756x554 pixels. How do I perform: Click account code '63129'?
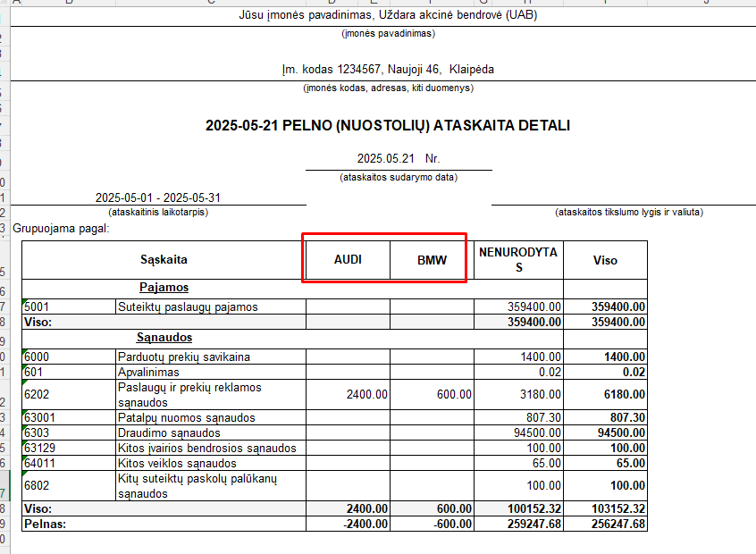[x=69, y=448]
